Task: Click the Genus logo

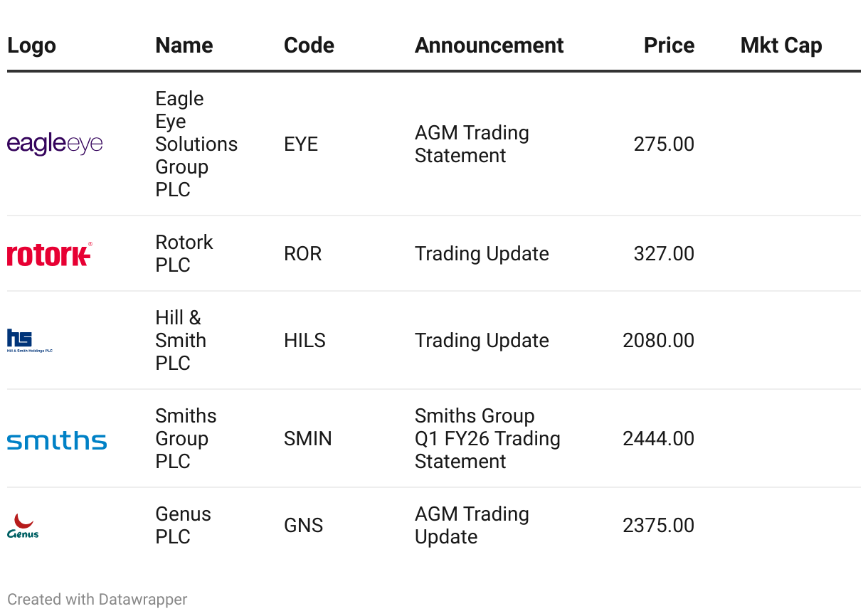Action: click(23, 526)
